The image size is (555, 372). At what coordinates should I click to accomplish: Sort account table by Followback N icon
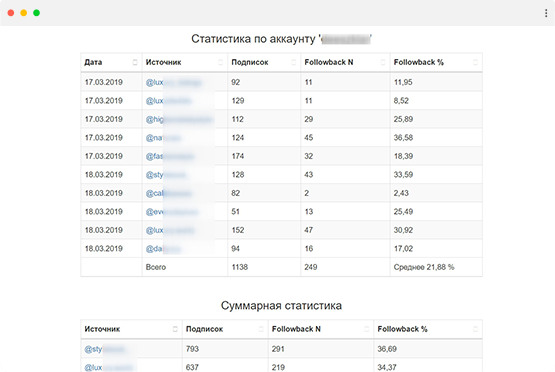[383, 62]
